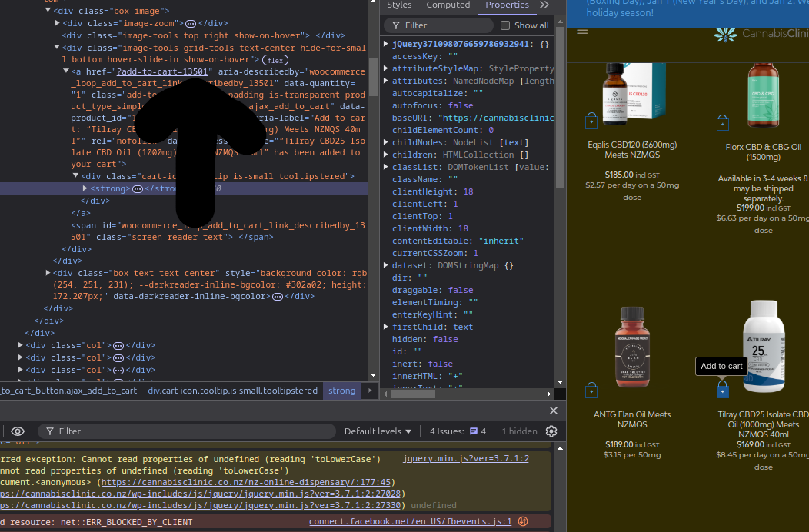This screenshot has height=532, width=809.
Task: Expand the ellipsis in image-zoom div
Action: pos(191,23)
